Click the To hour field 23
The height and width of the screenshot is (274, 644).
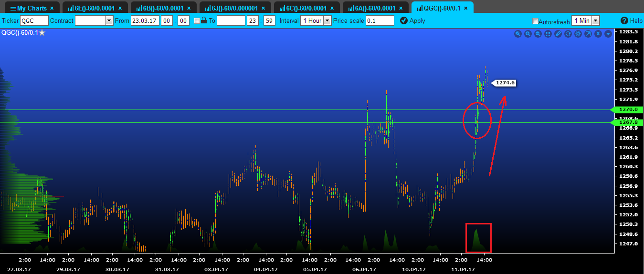click(x=253, y=20)
